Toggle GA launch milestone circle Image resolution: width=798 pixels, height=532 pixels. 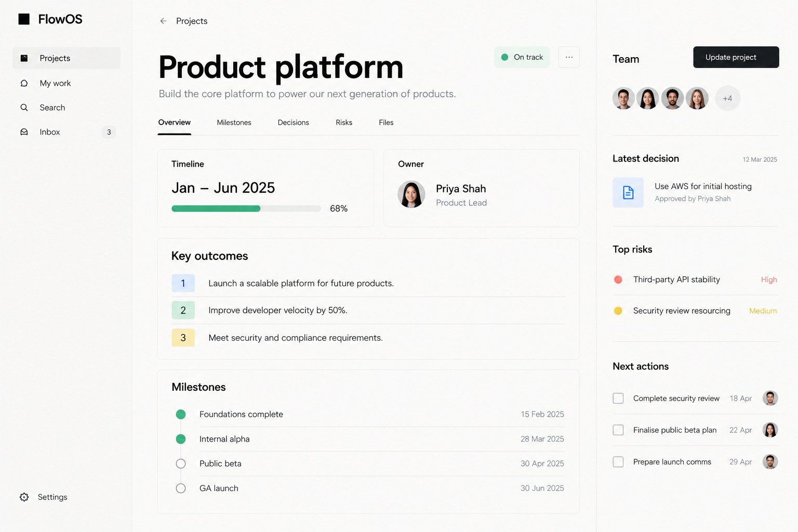click(181, 488)
